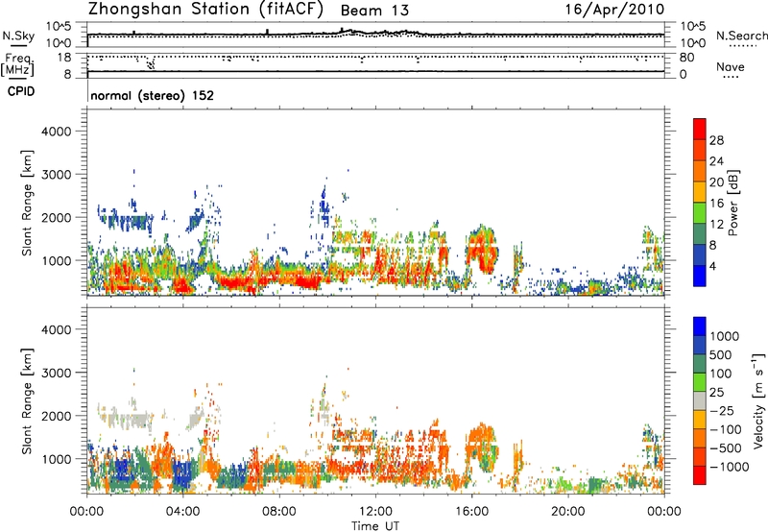Click the "4000" tick on velocity panel axis
The image size is (768, 532).
[x=57, y=329]
